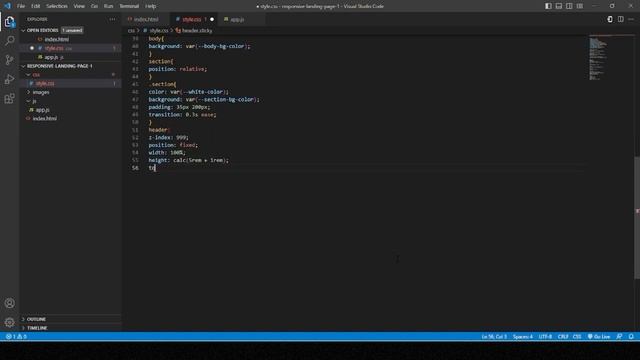Viewport: 640px width, 360px height.
Task: Click the Go Live status bar button
Action: (599, 337)
